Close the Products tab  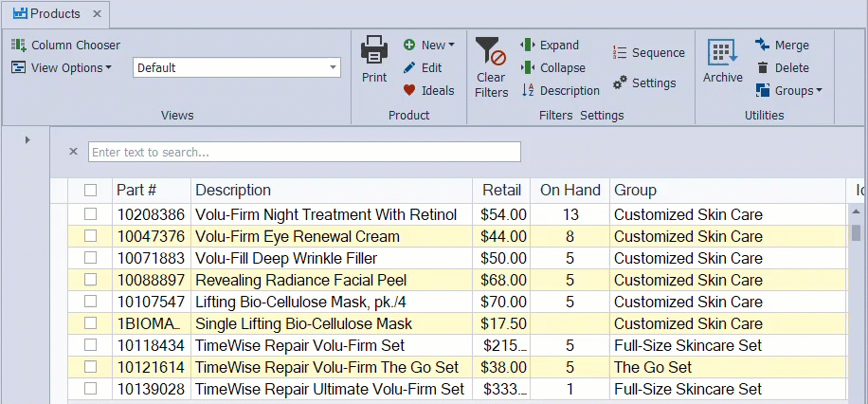(97, 14)
